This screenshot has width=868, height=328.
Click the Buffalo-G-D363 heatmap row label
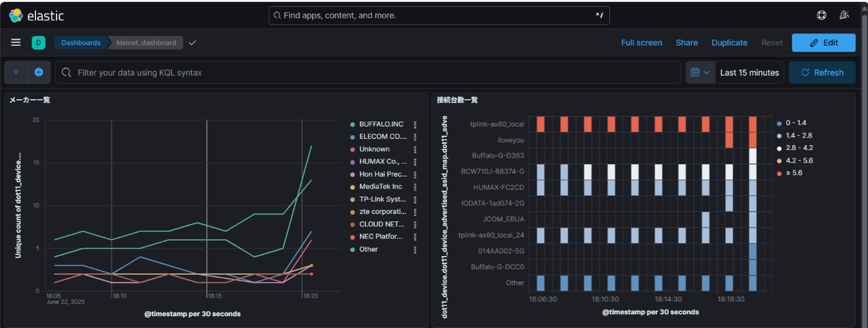tap(498, 156)
